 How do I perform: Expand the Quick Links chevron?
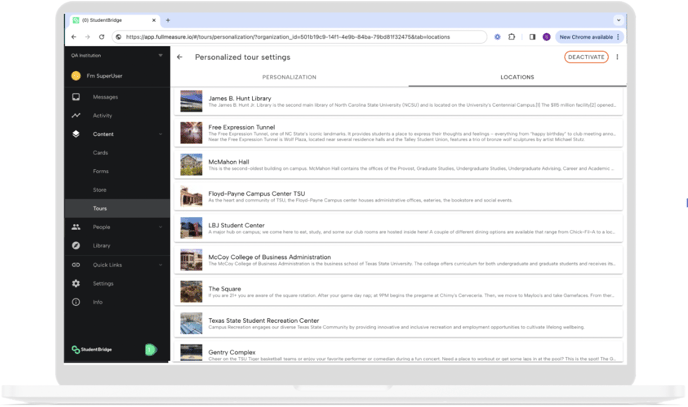pyautogui.click(x=160, y=265)
